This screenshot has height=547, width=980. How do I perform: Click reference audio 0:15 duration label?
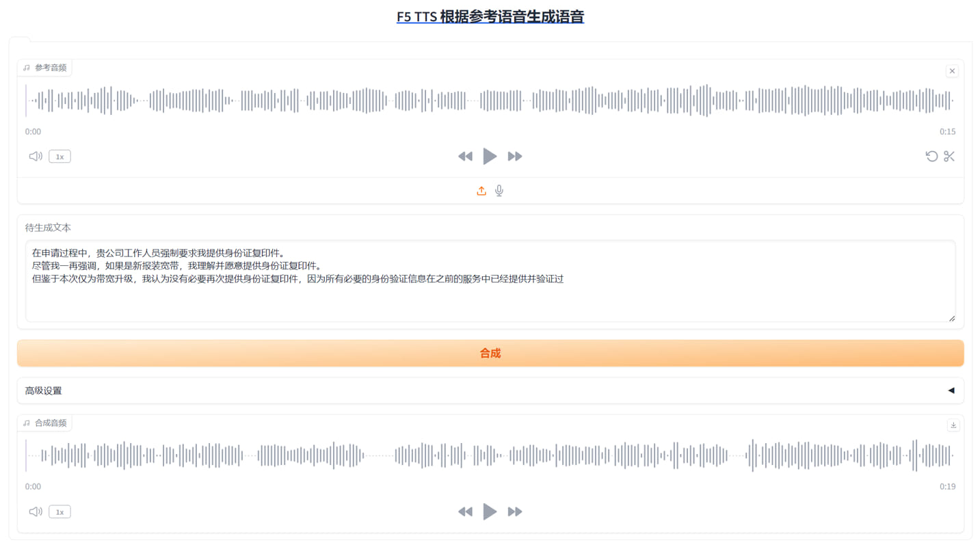click(x=947, y=132)
